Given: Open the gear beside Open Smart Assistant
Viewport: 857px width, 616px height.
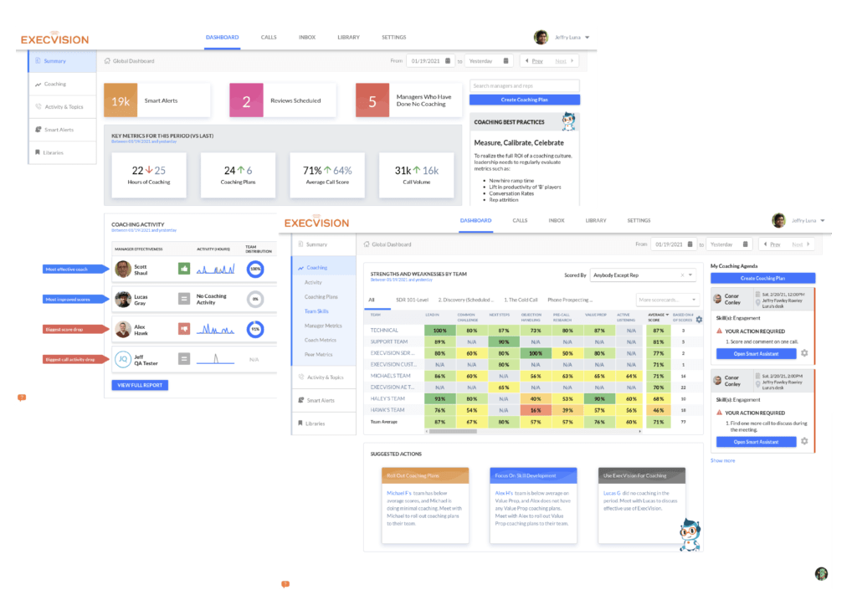Looking at the screenshot, I should tap(804, 353).
